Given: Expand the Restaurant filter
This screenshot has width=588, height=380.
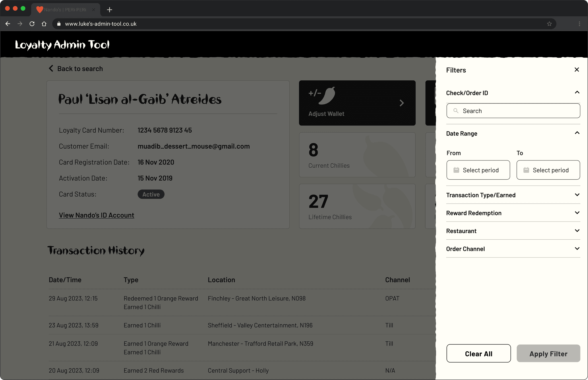Looking at the screenshot, I should (x=577, y=231).
